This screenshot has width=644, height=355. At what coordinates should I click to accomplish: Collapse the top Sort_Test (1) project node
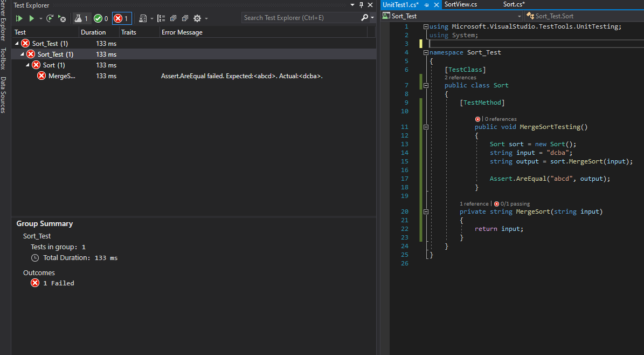pos(17,43)
